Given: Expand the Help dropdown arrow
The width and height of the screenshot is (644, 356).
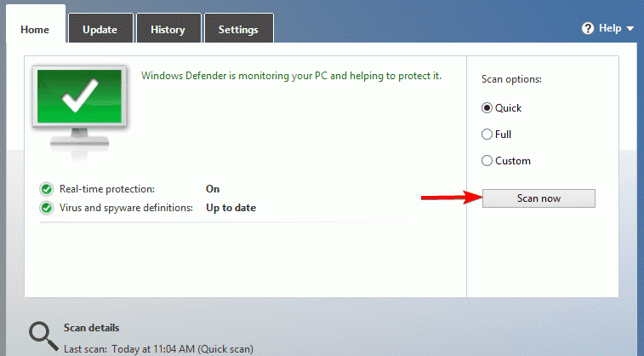Looking at the screenshot, I should pos(630,29).
